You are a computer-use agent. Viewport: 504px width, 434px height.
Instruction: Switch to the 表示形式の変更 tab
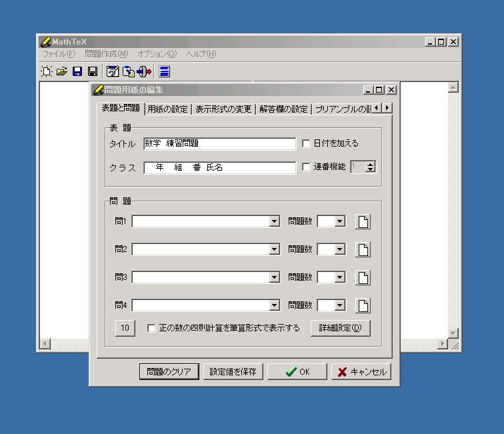pos(223,109)
